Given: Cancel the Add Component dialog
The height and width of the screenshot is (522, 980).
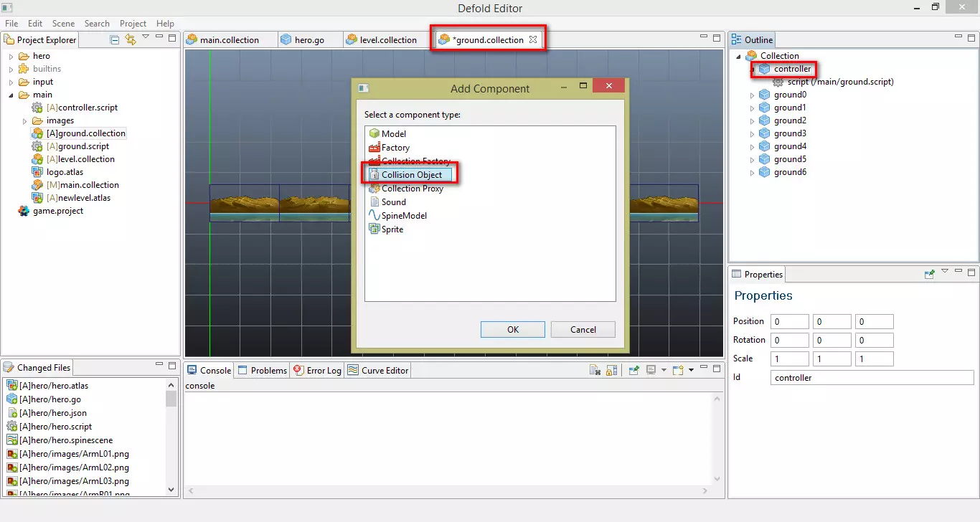Looking at the screenshot, I should (583, 330).
